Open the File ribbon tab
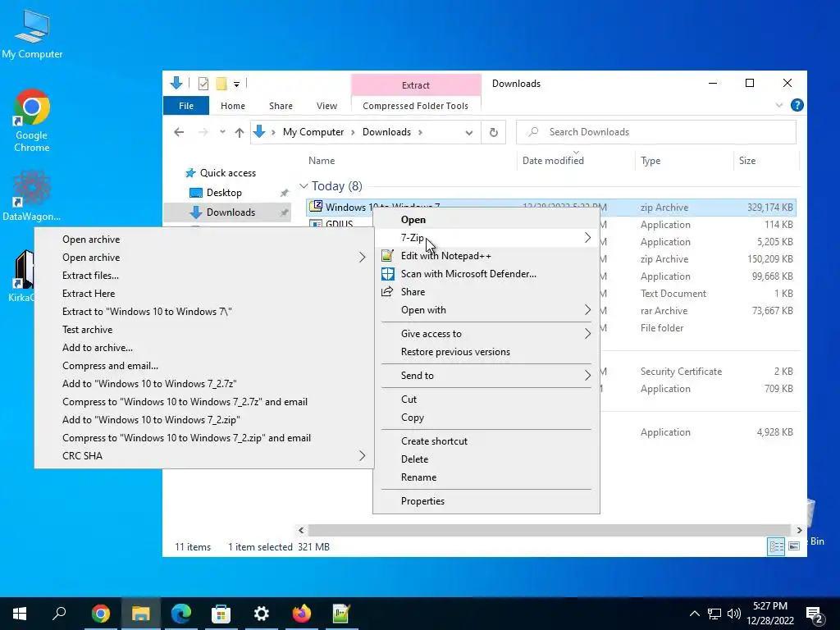 coord(186,106)
